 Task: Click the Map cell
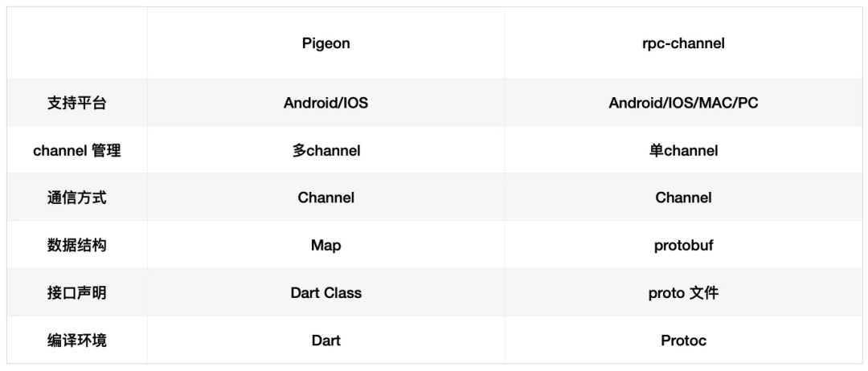click(x=325, y=245)
